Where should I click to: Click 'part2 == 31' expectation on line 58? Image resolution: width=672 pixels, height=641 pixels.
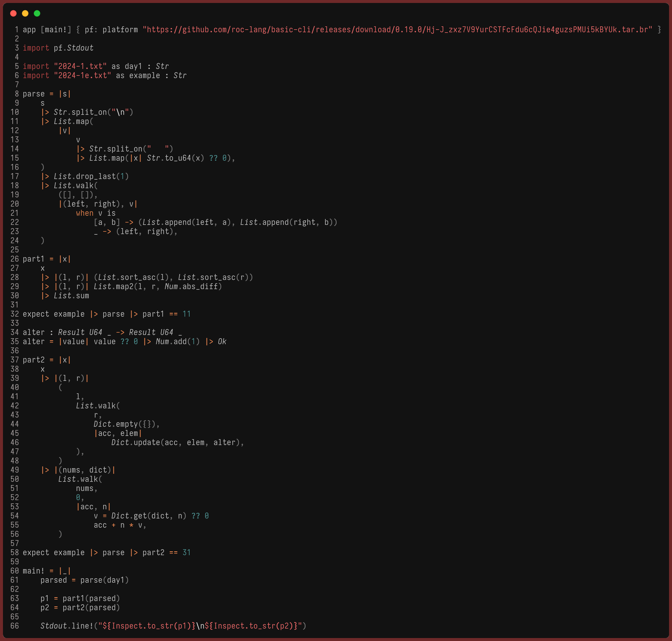(167, 553)
